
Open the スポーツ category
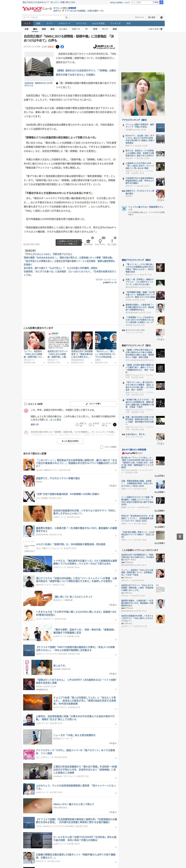pyautogui.click(x=76, y=29)
